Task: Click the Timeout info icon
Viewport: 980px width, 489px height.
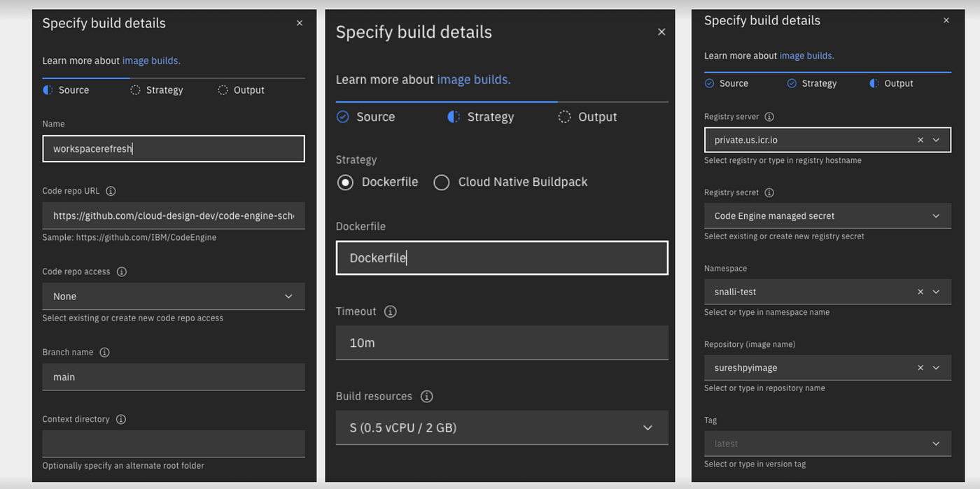Action: [391, 312]
